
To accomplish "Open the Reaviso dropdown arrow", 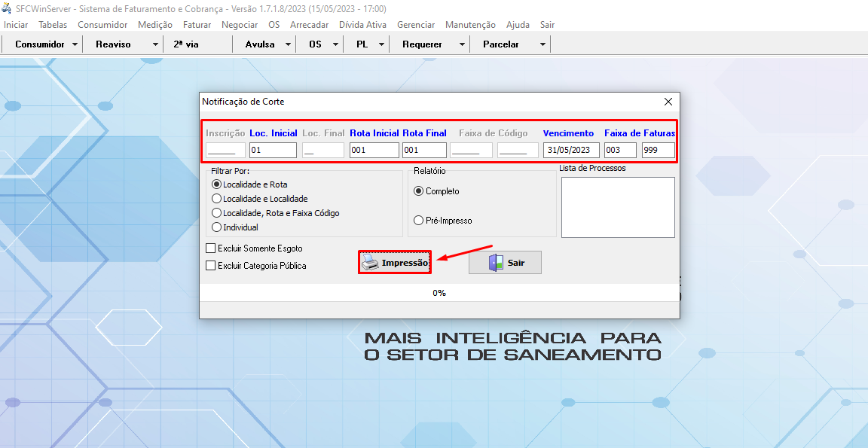I will click(x=155, y=44).
